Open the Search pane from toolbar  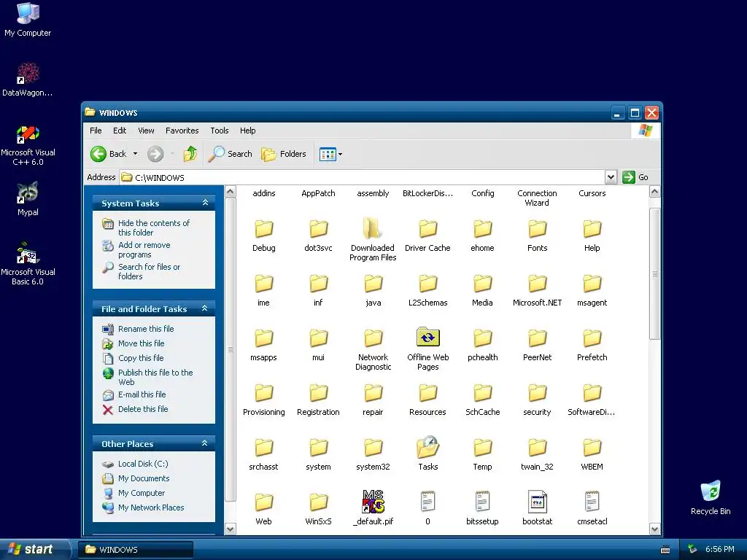[x=231, y=154]
